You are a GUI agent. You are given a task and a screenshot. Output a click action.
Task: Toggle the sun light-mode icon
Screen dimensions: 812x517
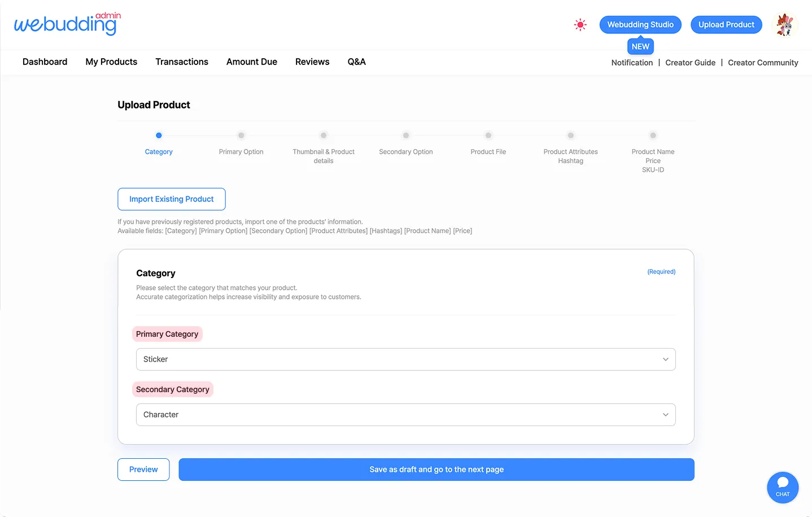point(580,25)
